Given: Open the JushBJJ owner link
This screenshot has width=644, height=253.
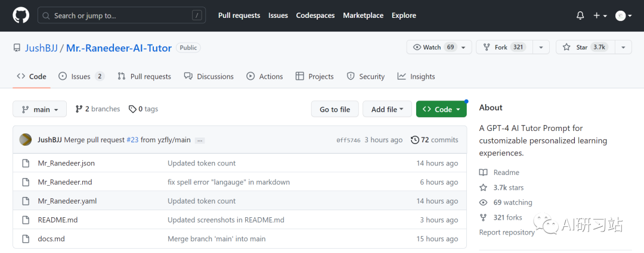Looking at the screenshot, I should (41, 48).
